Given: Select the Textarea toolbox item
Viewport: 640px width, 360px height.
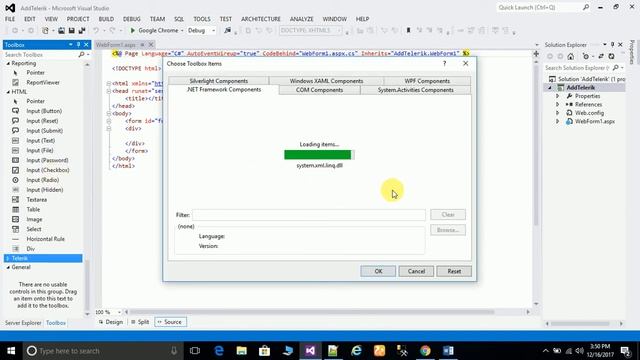Looking at the screenshot, I should [37, 200].
